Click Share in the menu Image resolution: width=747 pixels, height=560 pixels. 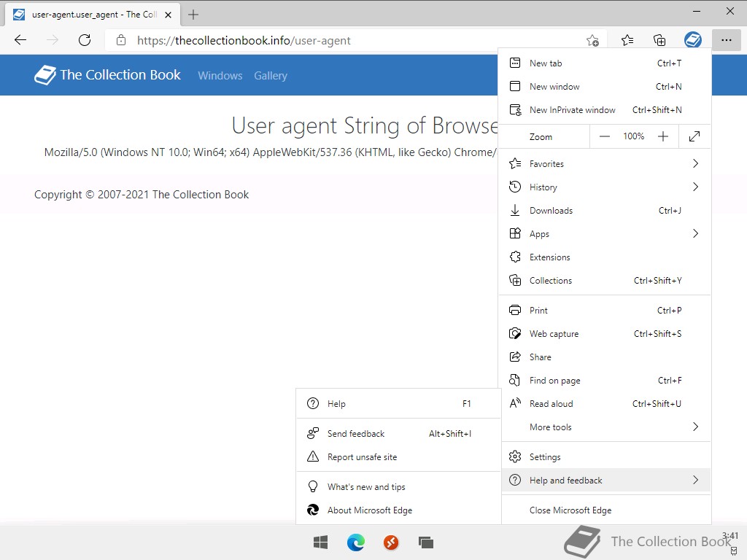(x=605, y=357)
